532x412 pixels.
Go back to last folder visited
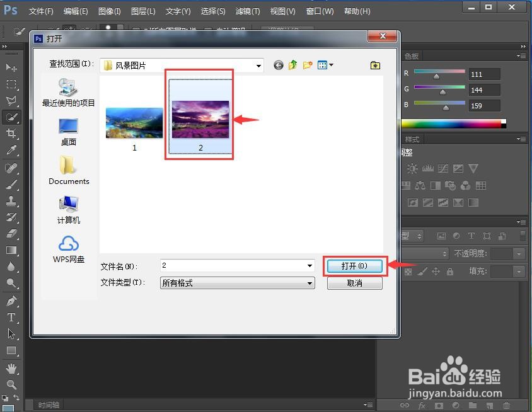click(279, 65)
